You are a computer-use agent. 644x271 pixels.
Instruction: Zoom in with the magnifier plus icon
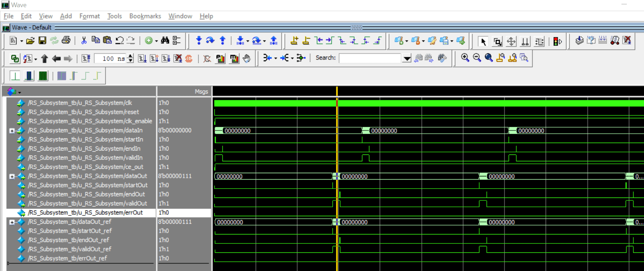click(465, 58)
